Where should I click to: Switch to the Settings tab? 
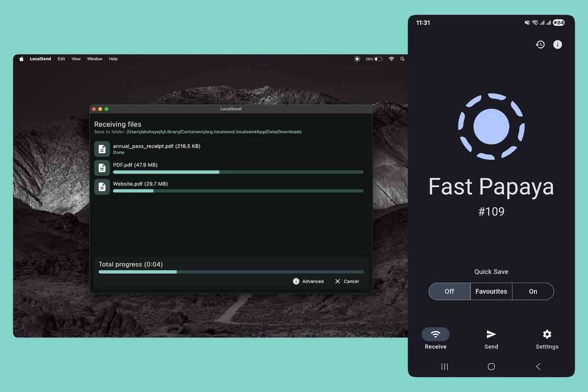point(547,339)
